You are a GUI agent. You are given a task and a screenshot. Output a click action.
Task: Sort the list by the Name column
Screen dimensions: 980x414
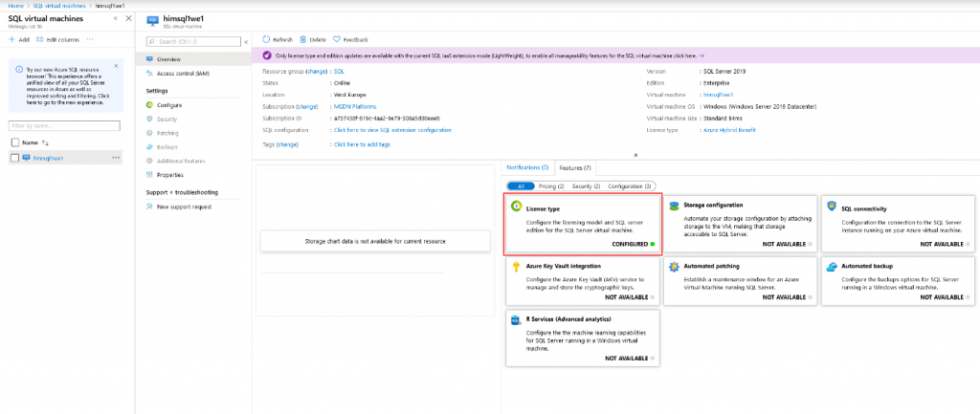point(35,142)
